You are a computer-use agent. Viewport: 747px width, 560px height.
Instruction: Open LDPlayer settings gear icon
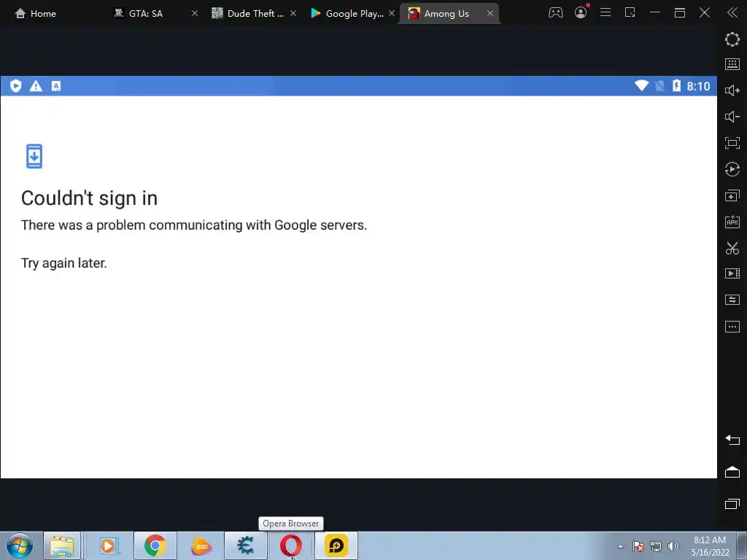pos(732,39)
